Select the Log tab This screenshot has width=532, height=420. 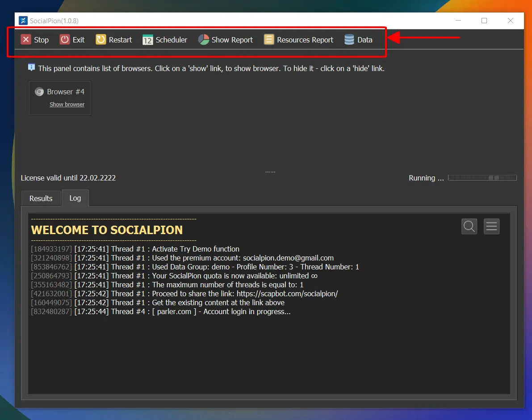[75, 198]
